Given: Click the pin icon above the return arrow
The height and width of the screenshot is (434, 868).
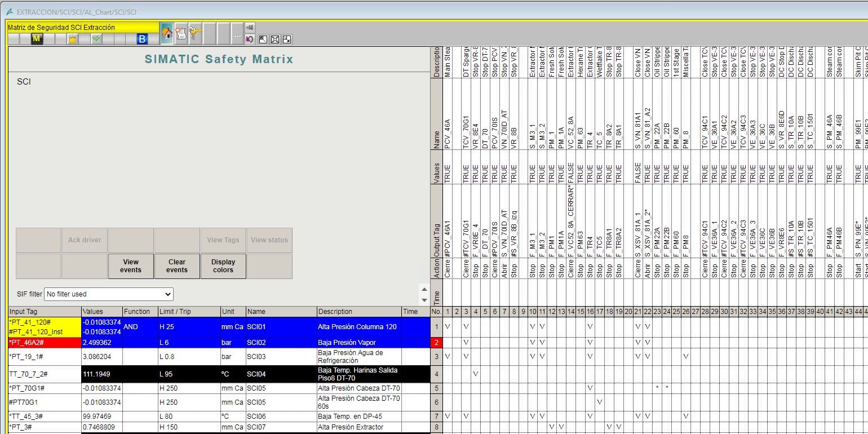Looking at the screenshot, I should click(250, 27).
